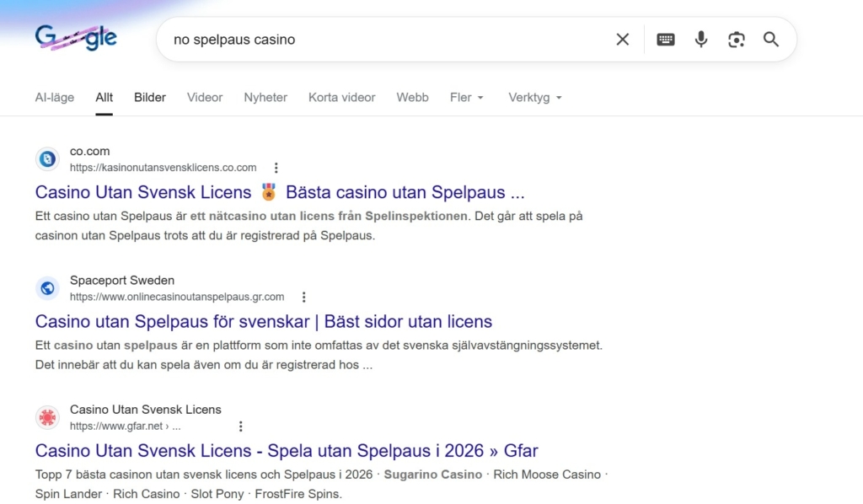The image size is (863, 504).
Task: Switch to the Bilder tab
Action: point(150,98)
